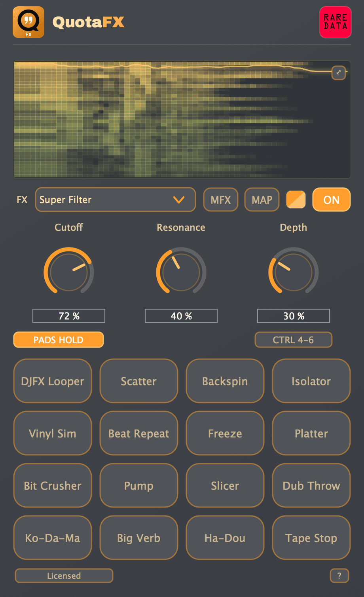Viewport: 364px width, 597px height.
Task: Click the Cutoff label
Action: tap(69, 227)
